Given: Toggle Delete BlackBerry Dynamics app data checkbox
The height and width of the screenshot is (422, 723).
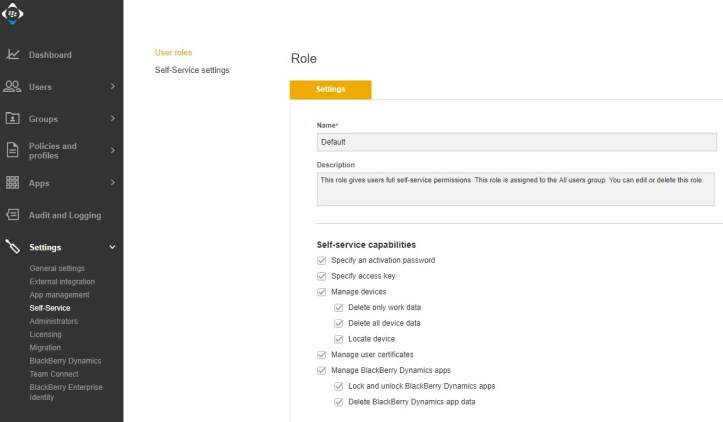Looking at the screenshot, I should pos(338,402).
